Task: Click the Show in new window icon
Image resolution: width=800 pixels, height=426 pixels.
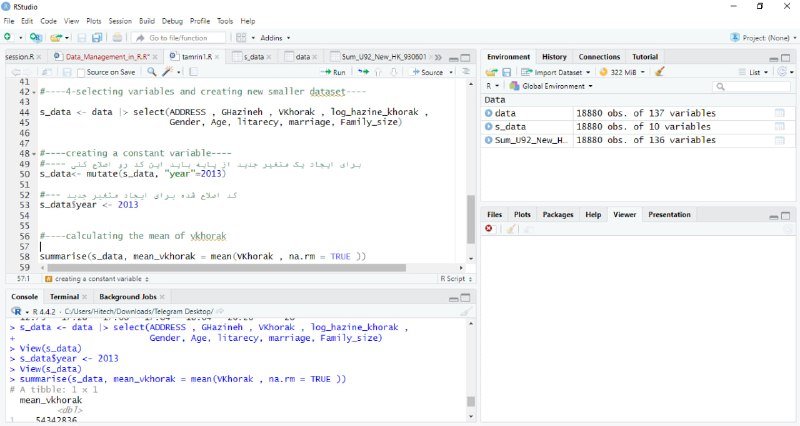Action: coord(46,72)
